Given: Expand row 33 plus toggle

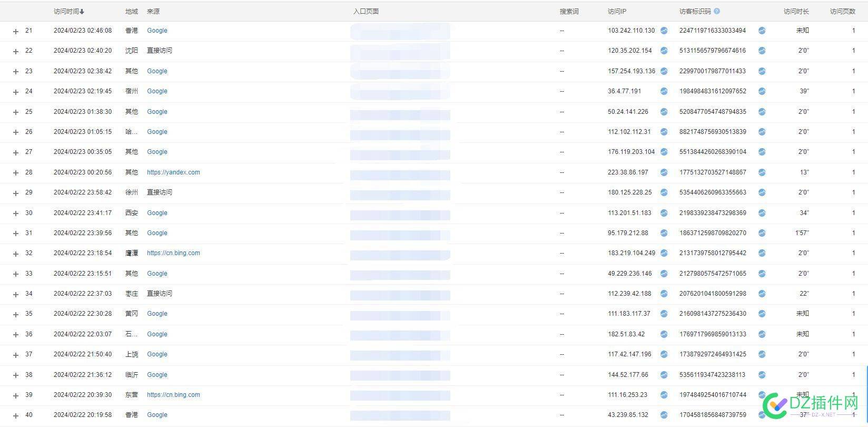Looking at the screenshot, I should click(x=16, y=274).
